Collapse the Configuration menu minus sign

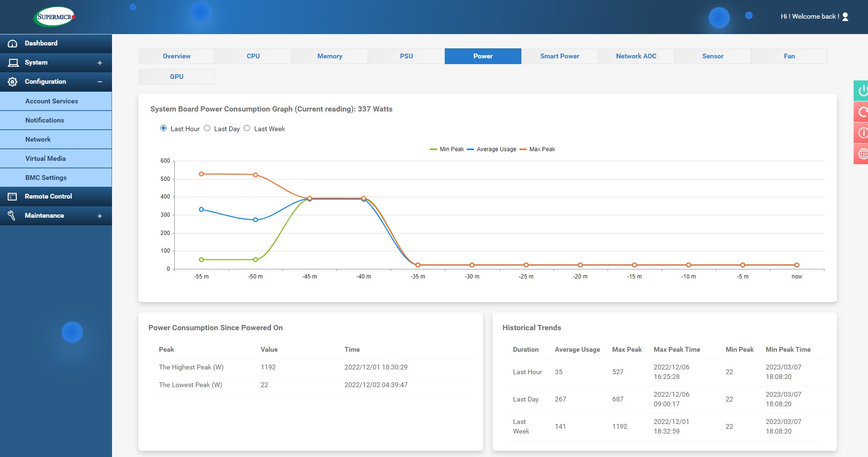tap(100, 82)
